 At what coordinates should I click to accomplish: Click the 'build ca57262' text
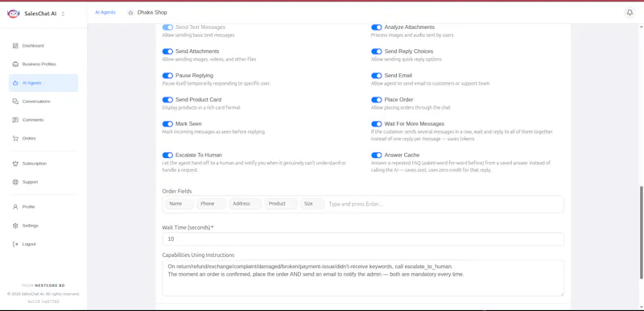point(43,301)
